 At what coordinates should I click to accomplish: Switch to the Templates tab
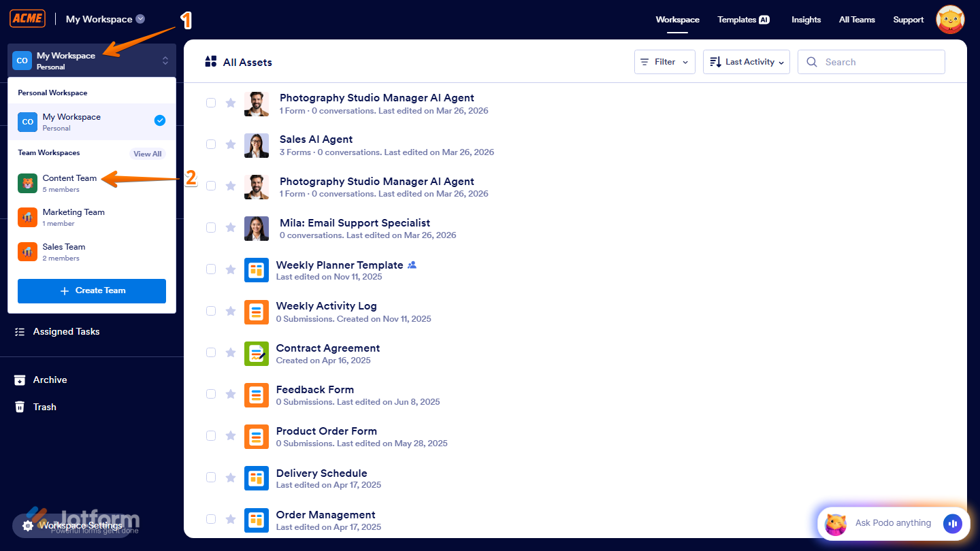click(x=743, y=20)
